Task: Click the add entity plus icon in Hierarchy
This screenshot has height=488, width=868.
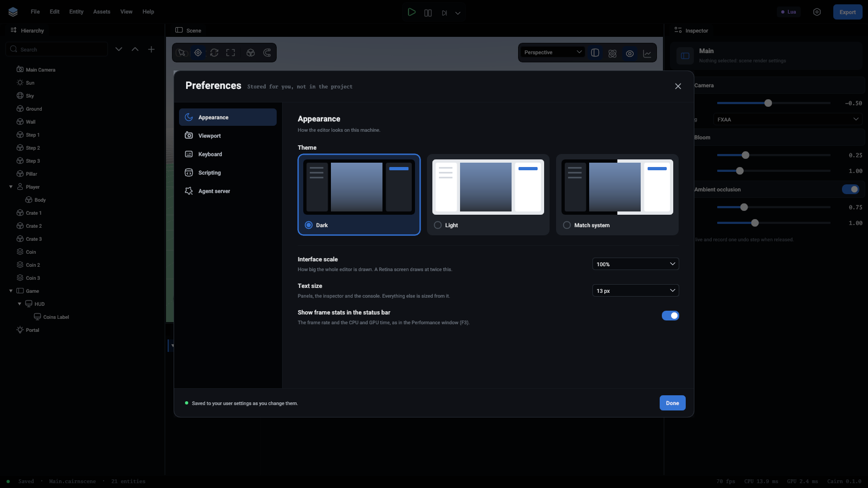Action: 151,49
